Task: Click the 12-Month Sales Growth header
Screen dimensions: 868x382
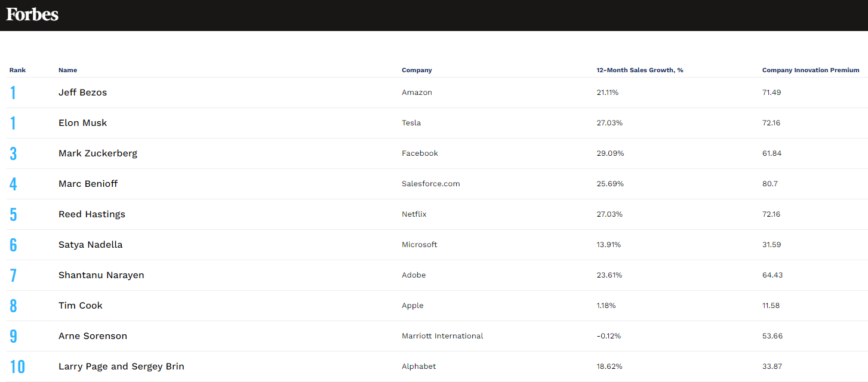Action: (x=639, y=70)
